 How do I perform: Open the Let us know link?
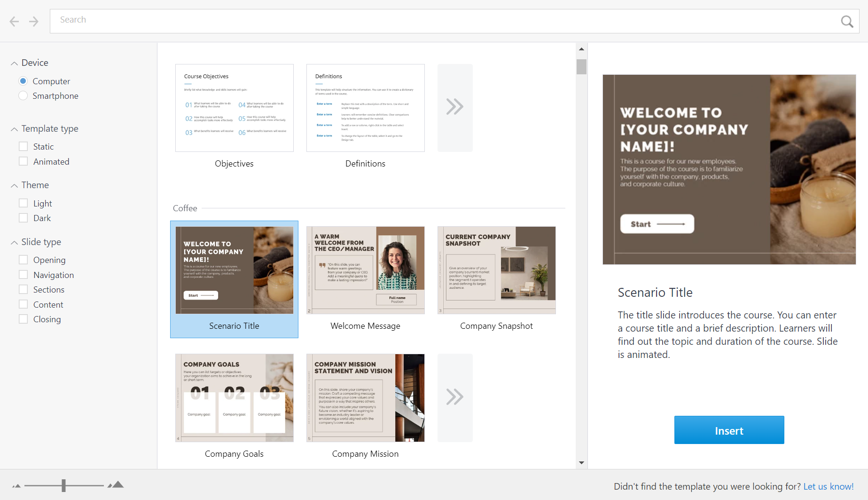[x=829, y=486]
